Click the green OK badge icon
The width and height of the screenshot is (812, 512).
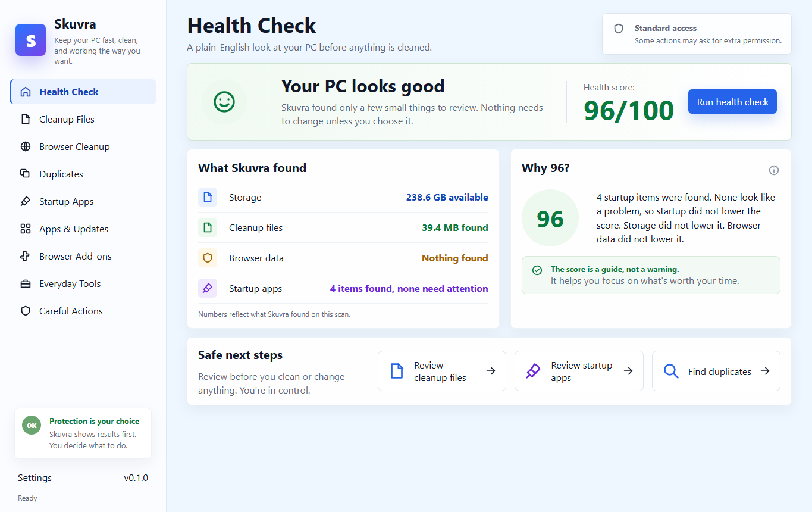(32, 425)
